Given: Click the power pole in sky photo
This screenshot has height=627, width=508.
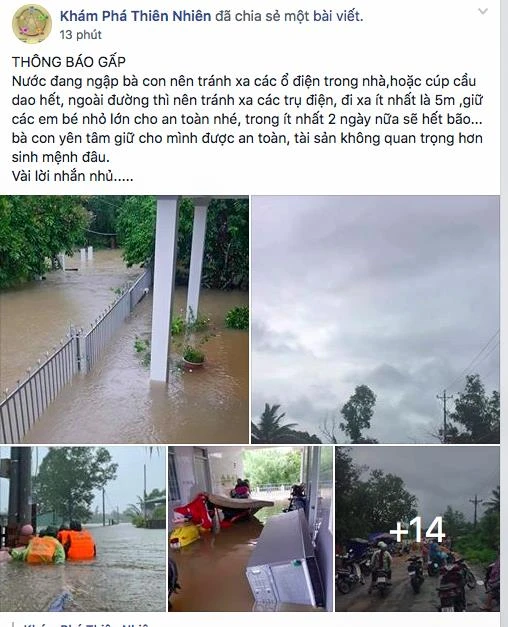Looking at the screenshot, I should click(x=445, y=416).
